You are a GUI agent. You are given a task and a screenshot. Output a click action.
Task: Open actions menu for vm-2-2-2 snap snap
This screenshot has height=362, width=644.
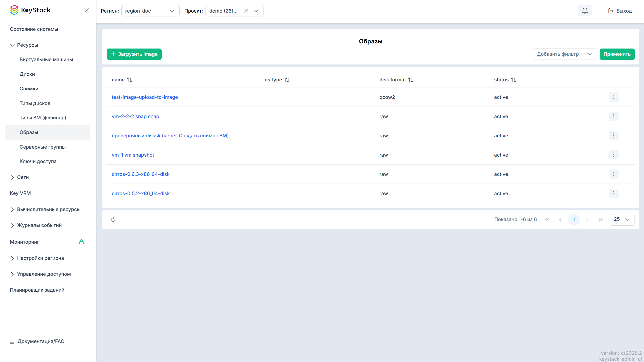(614, 116)
